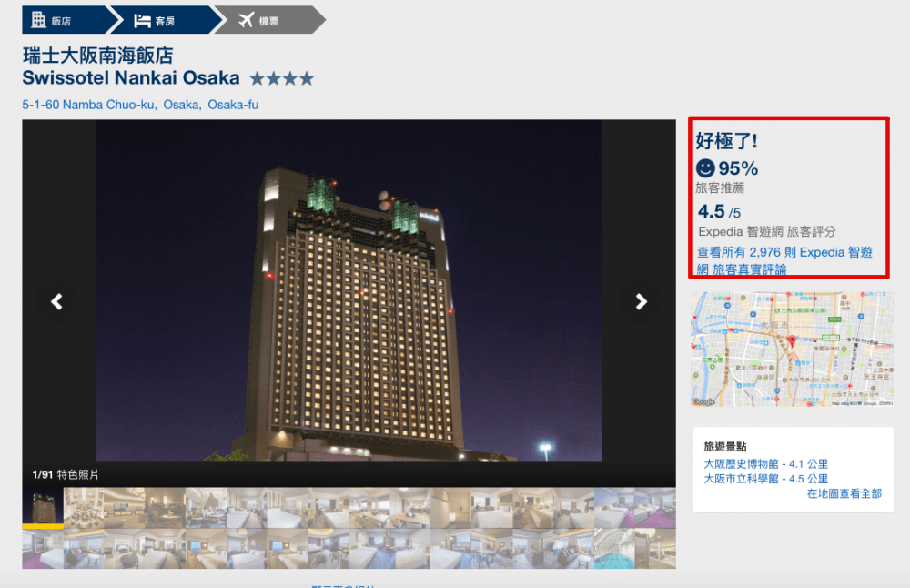Open the 大阪市立科學館 attraction link

[x=765, y=479]
